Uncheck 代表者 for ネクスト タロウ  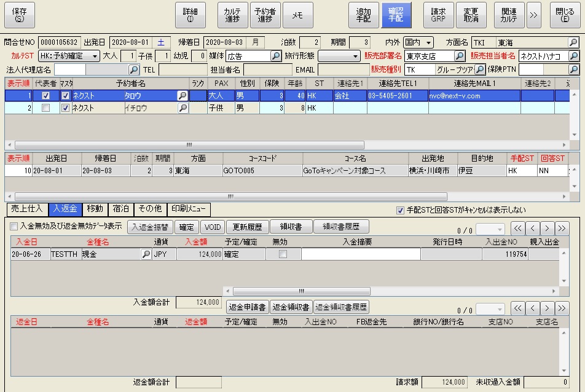click(x=45, y=95)
